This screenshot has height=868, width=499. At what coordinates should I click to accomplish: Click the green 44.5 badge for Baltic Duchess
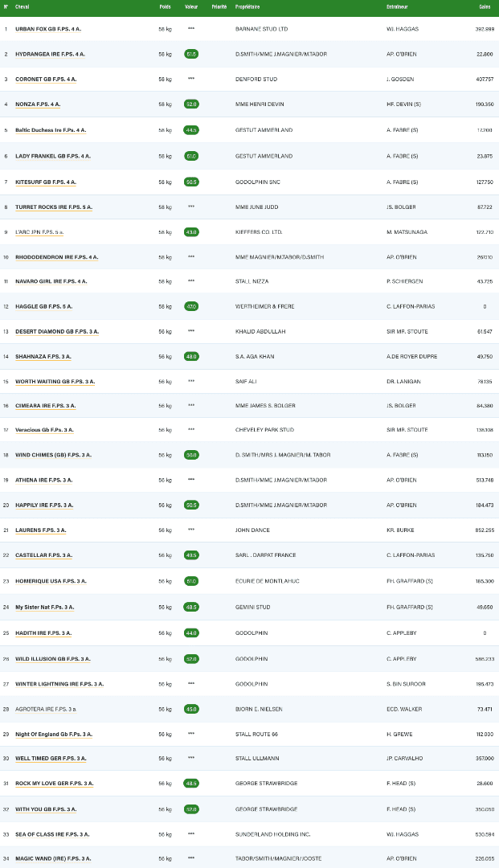pos(191,130)
